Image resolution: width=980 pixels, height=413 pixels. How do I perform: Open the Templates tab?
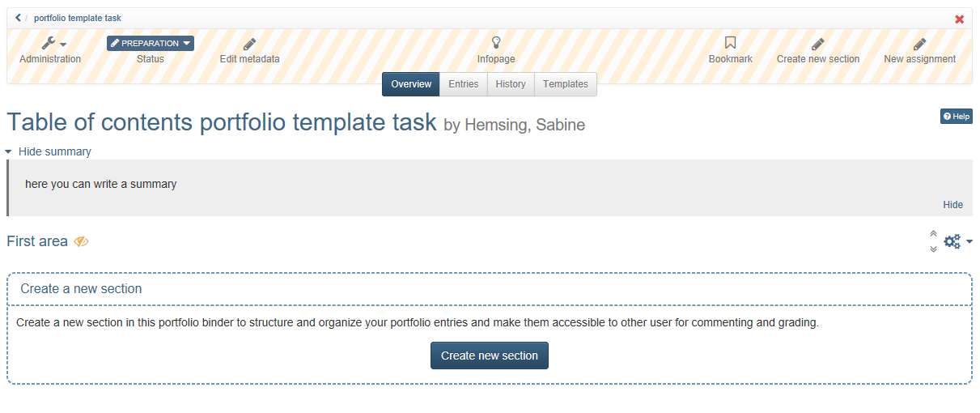coord(566,84)
